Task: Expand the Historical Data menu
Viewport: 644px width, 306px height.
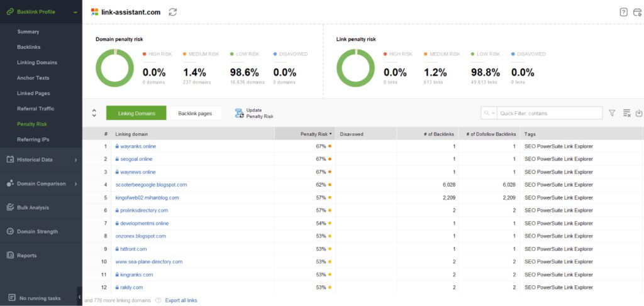Action: [x=75, y=160]
